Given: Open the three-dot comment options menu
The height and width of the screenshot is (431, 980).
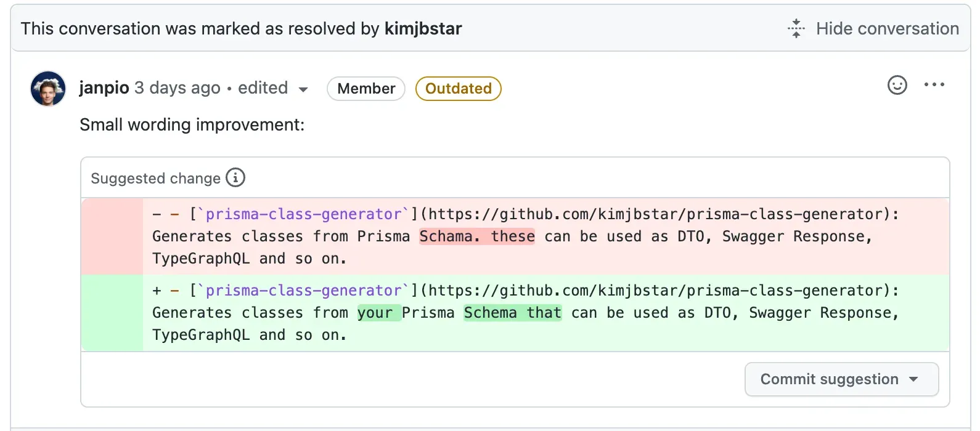Looking at the screenshot, I should click(x=934, y=85).
